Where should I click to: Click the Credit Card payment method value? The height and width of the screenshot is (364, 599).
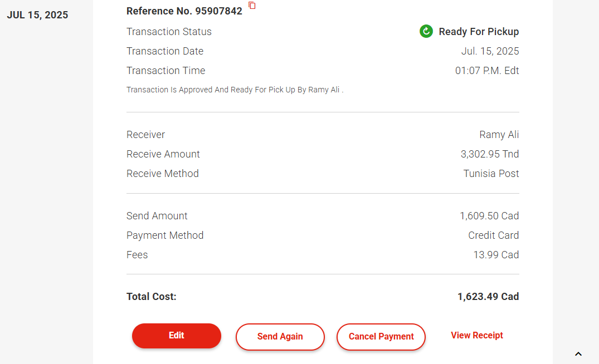[493, 235]
